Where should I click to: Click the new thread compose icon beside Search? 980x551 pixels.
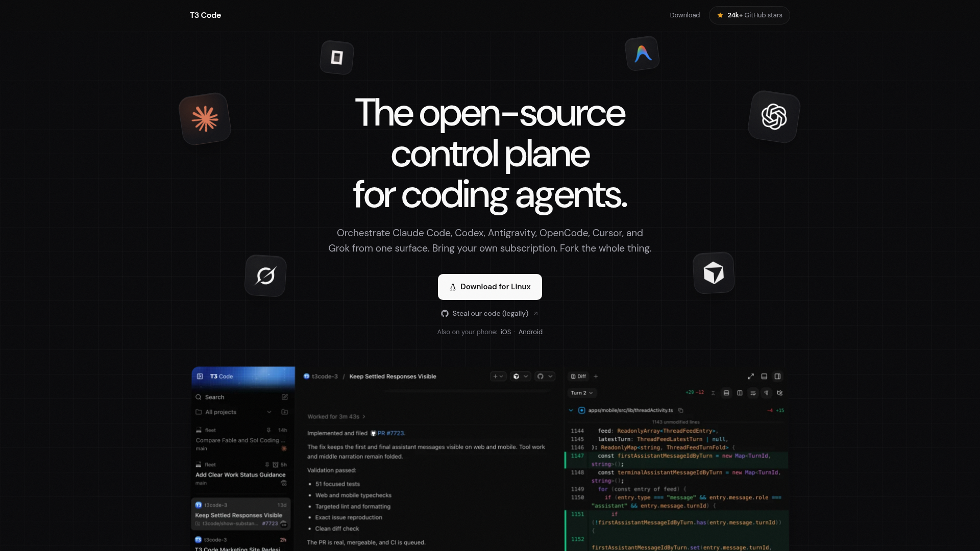285,397
